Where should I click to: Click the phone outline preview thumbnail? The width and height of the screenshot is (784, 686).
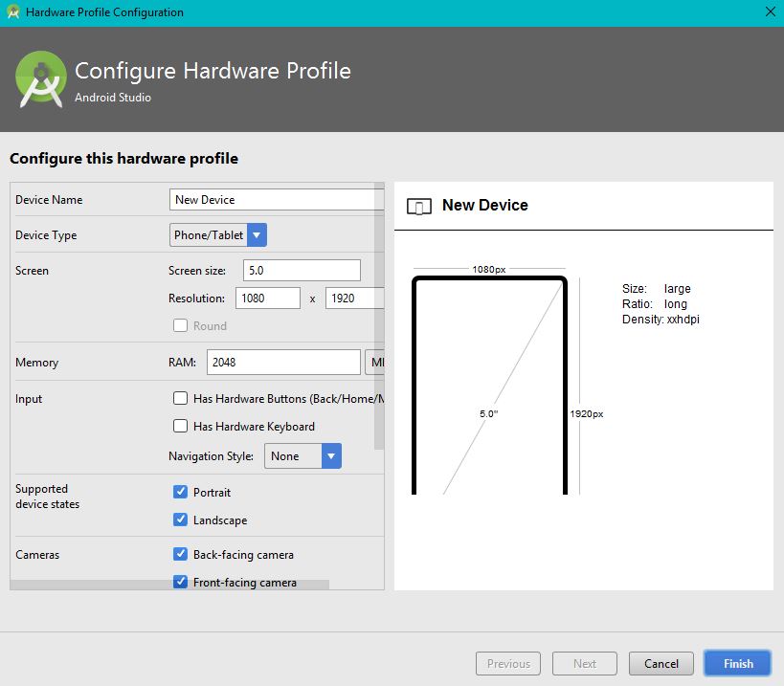489,386
